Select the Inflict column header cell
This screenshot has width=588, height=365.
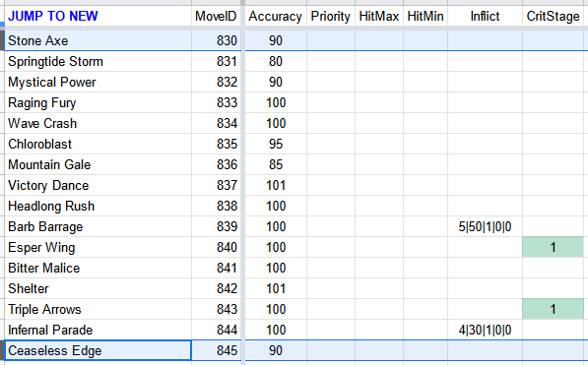pyautogui.click(x=485, y=16)
